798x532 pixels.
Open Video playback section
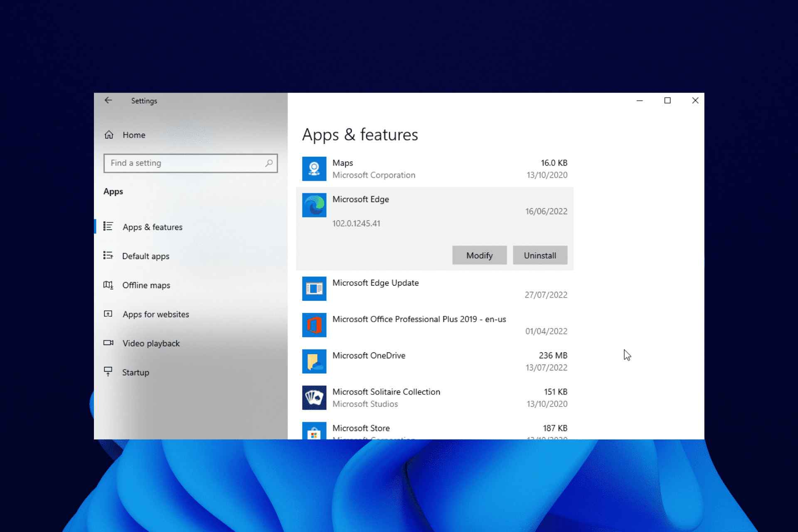[x=151, y=343]
